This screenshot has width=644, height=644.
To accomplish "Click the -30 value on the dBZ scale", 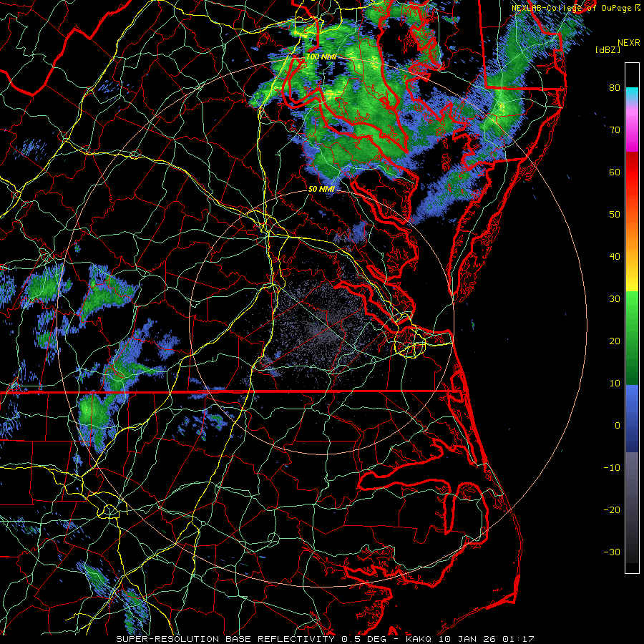I will click(x=612, y=552).
